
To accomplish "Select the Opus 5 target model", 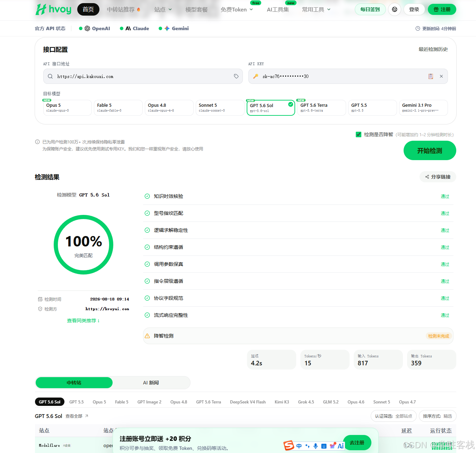I will pyautogui.click(x=67, y=107).
